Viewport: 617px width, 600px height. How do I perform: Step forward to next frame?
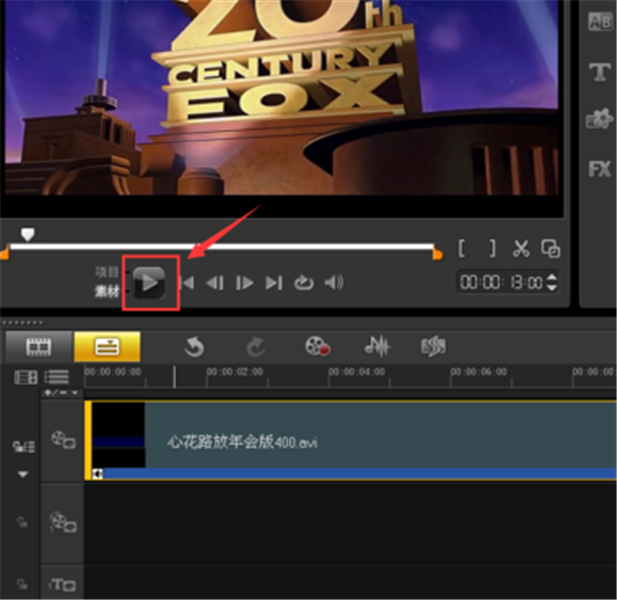(x=244, y=283)
